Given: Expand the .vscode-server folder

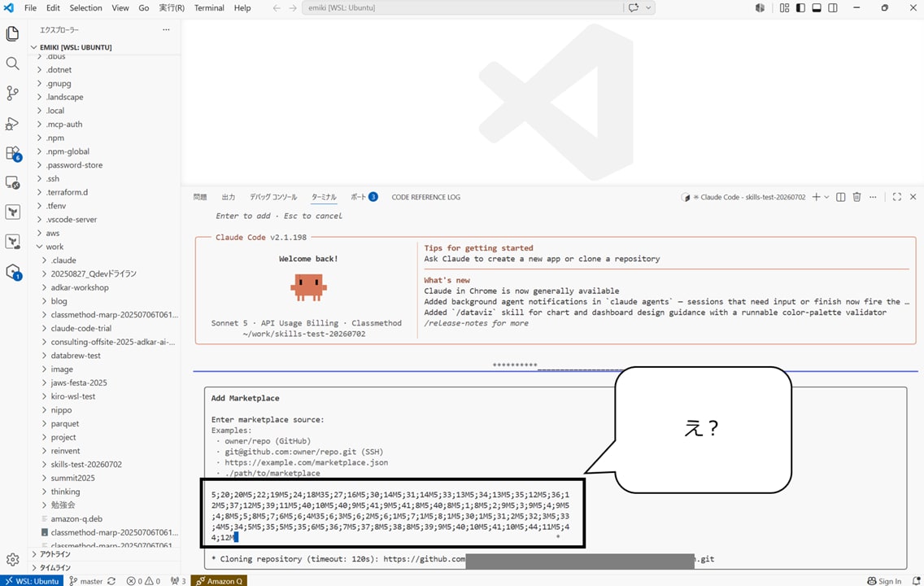Looking at the screenshot, I should pos(72,219).
